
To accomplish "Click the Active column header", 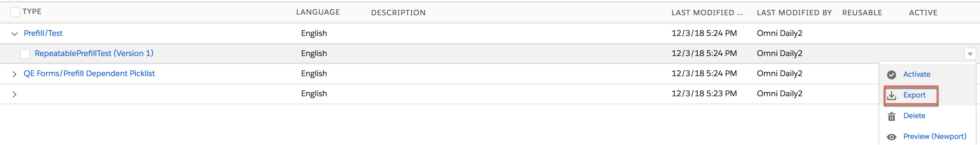I will 923,12.
